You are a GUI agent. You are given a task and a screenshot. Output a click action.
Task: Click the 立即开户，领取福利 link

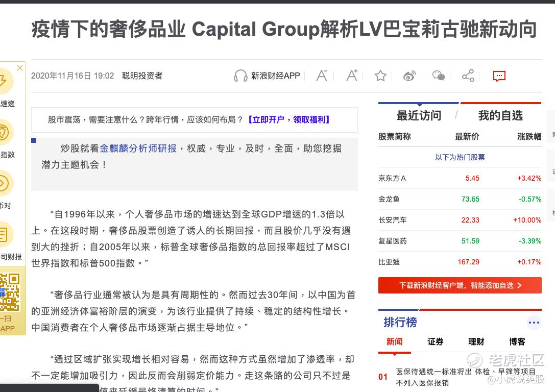(x=288, y=119)
